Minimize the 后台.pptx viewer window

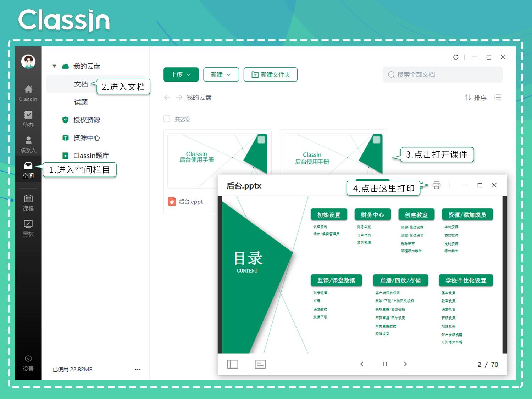pos(466,185)
